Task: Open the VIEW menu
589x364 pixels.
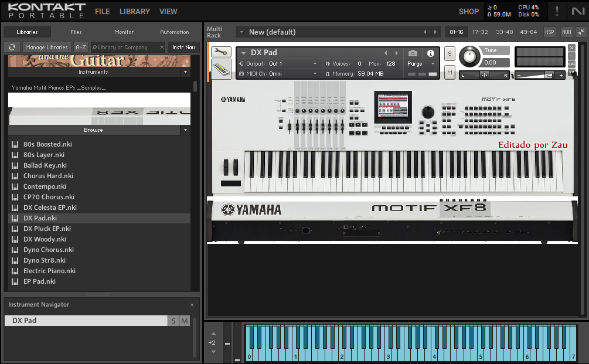Action: click(168, 11)
